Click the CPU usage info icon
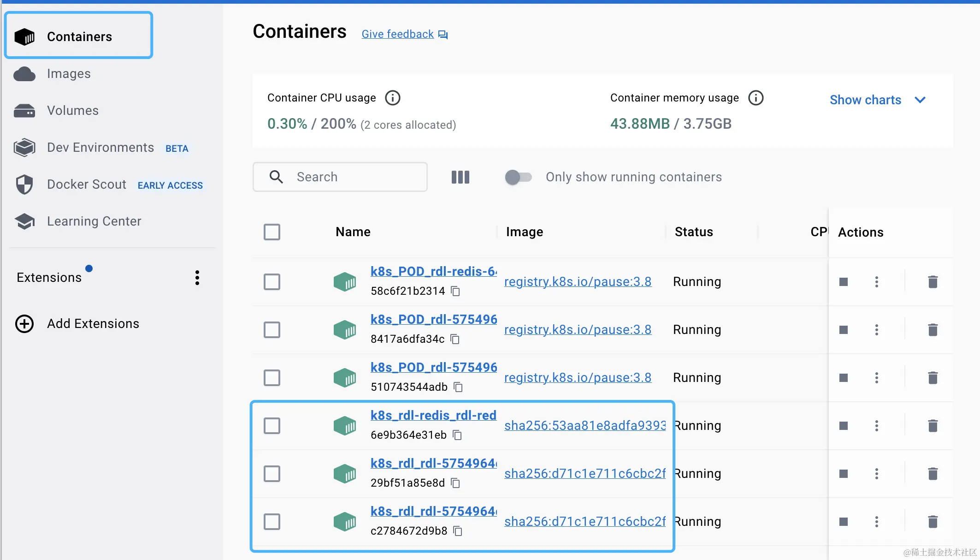Viewport: 980px width, 560px height. (392, 98)
